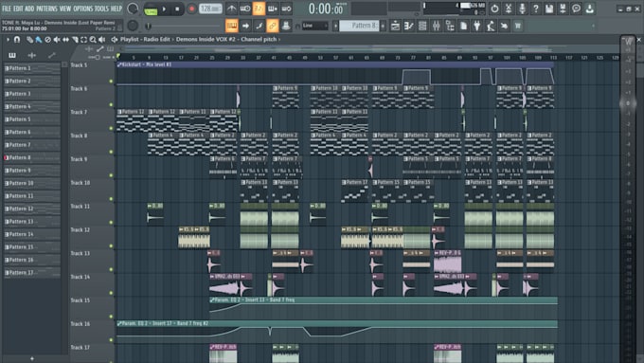This screenshot has height=363, width=644.
Task: Mute Track 6 with its green switch
Action: click(111, 105)
